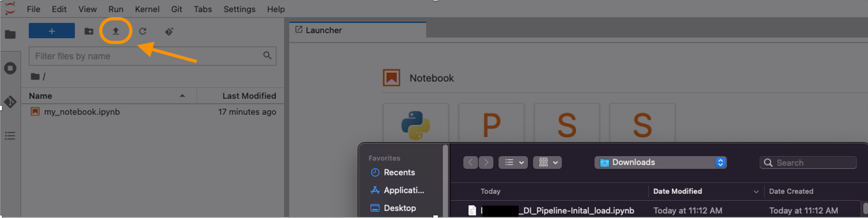Open the Git sidebar panel
This screenshot has height=218, width=868.
10,102
